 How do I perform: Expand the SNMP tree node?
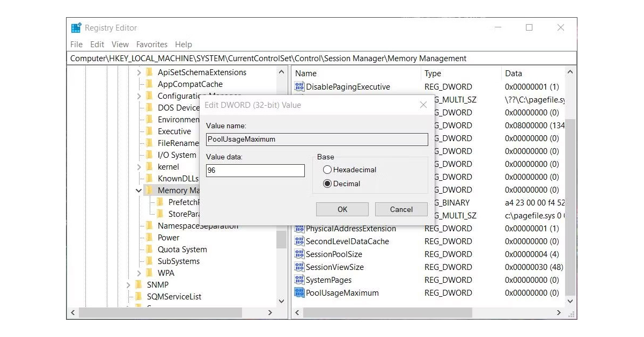(129, 284)
